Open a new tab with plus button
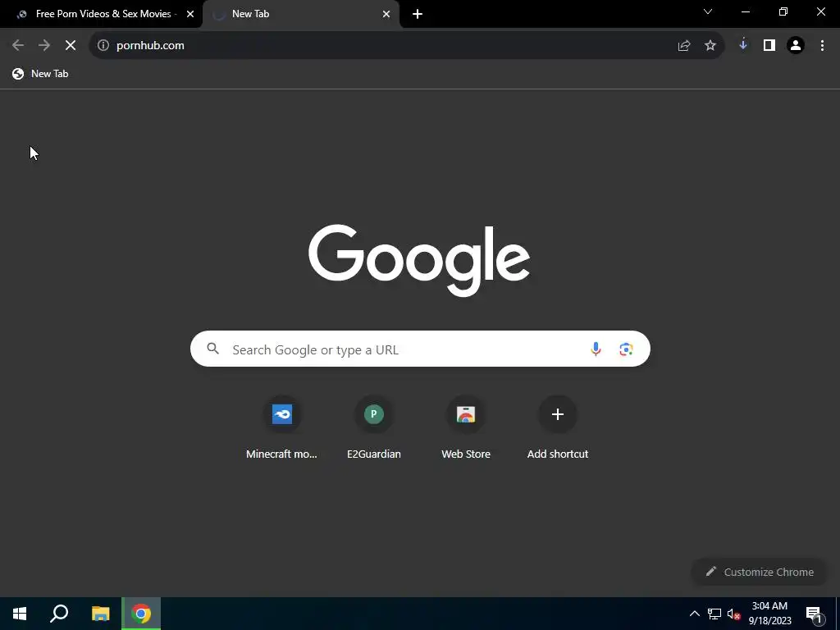 pyautogui.click(x=418, y=14)
